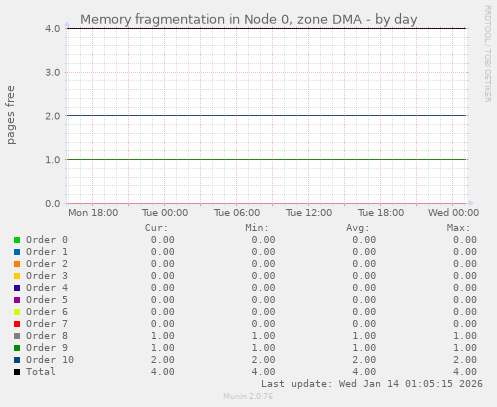This screenshot has height=407, width=497.
Task: Click the 'Order 2' legend label
Action: 47,264
